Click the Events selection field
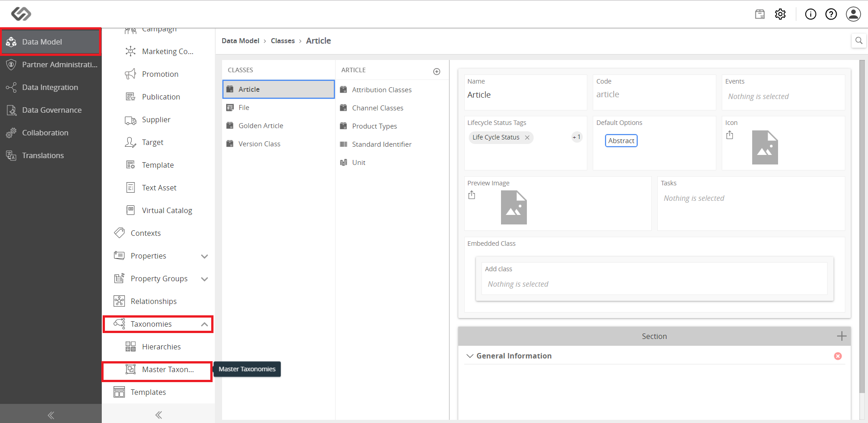The height and width of the screenshot is (423, 868). pyautogui.click(x=784, y=92)
